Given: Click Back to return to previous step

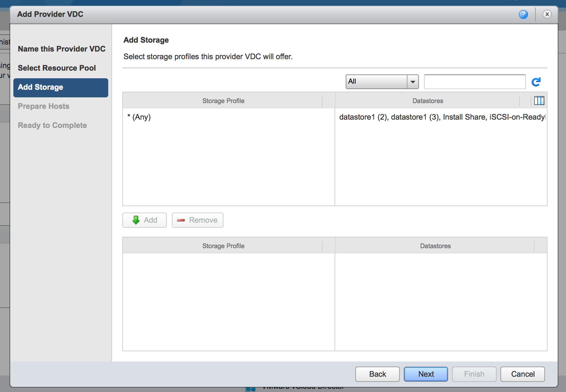Looking at the screenshot, I should tap(377, 374).
